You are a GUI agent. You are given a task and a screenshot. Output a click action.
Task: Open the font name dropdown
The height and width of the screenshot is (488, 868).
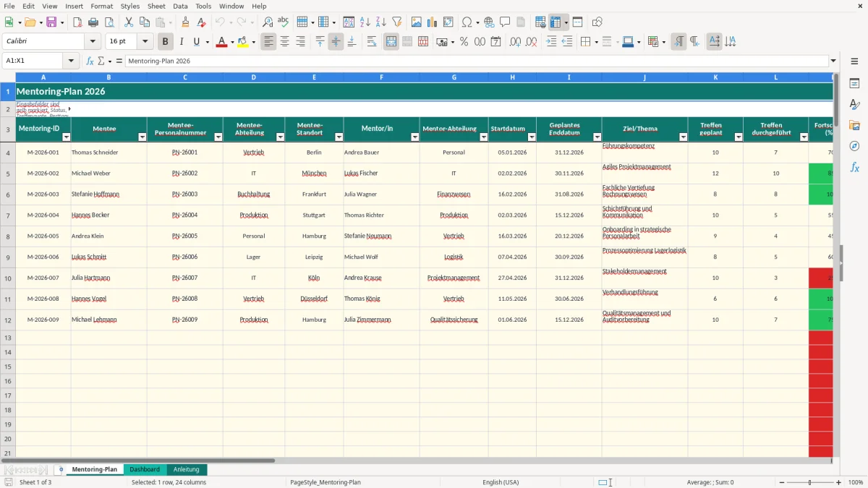click(x=93, y=42)
